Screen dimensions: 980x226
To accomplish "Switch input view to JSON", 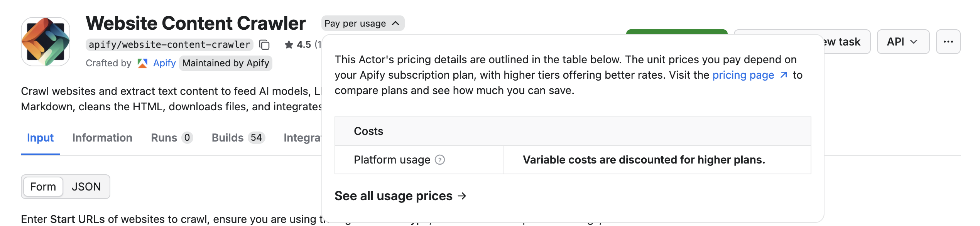I will click(86, 186).
